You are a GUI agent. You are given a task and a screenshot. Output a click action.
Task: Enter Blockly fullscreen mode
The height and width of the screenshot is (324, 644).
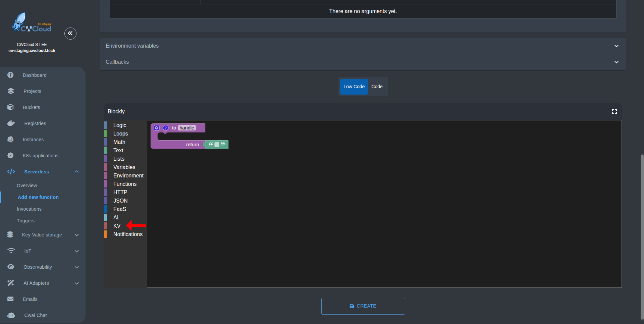tap(614, 112)
